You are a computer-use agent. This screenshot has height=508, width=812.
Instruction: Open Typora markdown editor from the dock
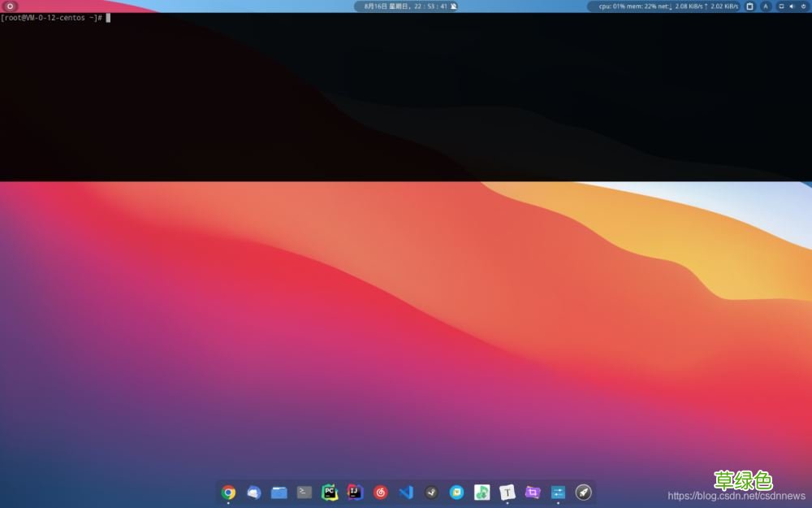click(x=506, y=492)
